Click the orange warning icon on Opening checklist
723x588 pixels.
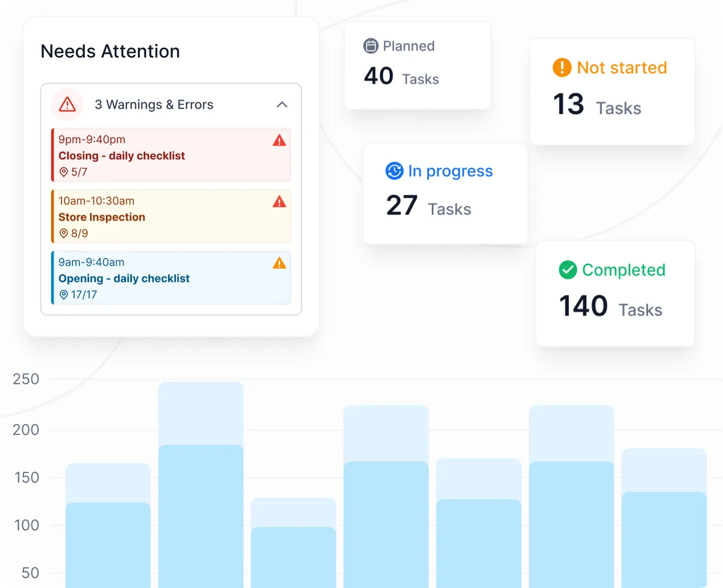click(x=279, y=263)
